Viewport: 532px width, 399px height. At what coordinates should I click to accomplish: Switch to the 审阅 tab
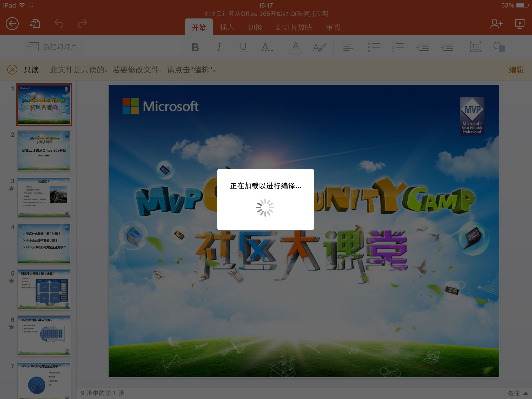click(x=333, y=27)
